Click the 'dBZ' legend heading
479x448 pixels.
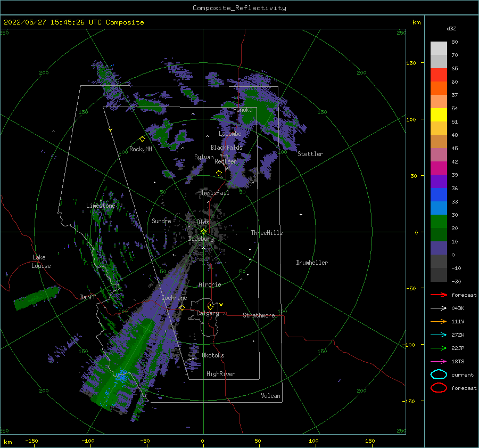pos(451,28)
